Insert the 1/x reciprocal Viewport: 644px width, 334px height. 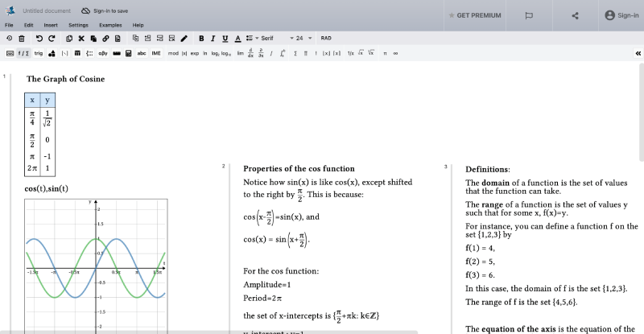(350, 53)
